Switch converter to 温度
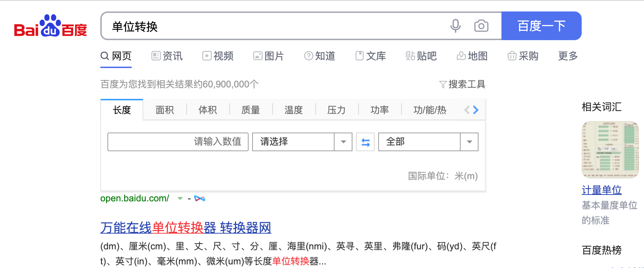 point(294,110)
